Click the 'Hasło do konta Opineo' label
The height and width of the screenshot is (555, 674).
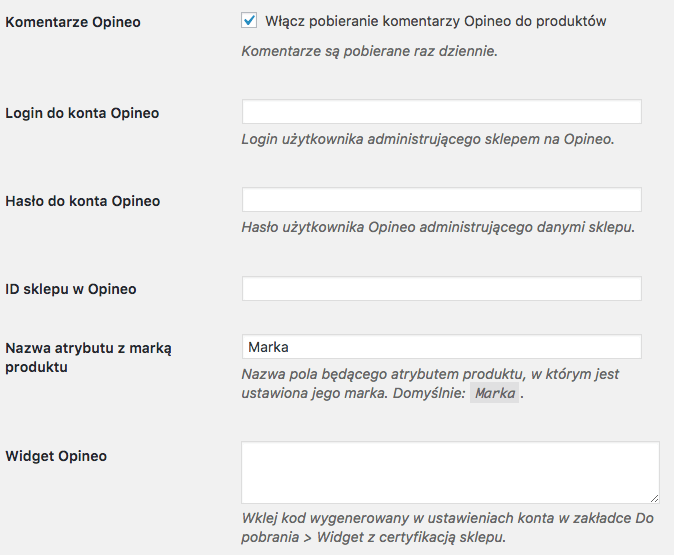(x=83, y=201)
